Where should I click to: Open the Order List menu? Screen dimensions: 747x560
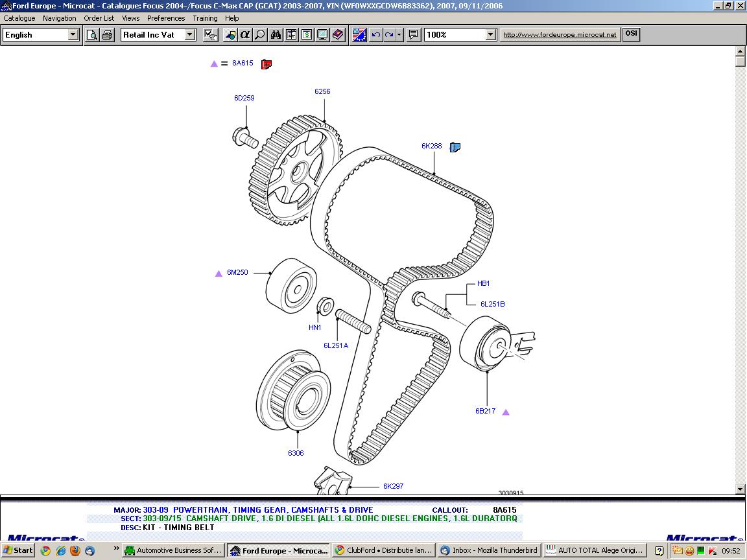(x=99, y=18)
